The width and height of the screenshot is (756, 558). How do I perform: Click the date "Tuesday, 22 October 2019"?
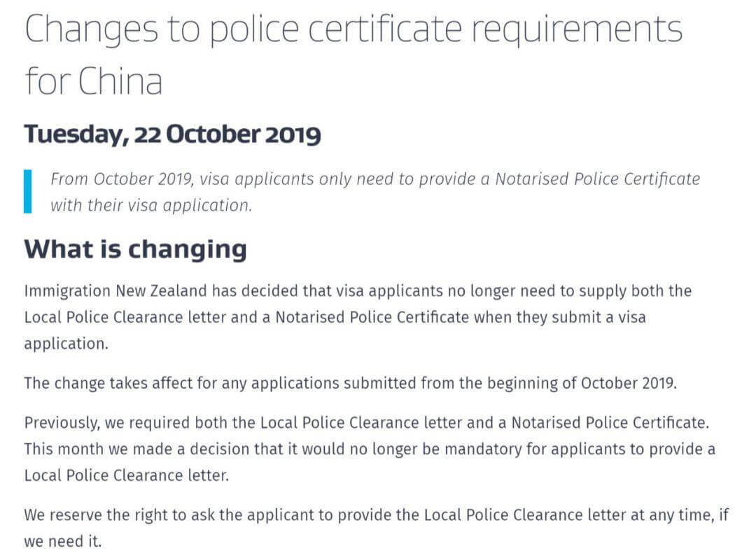click(172, 133)
